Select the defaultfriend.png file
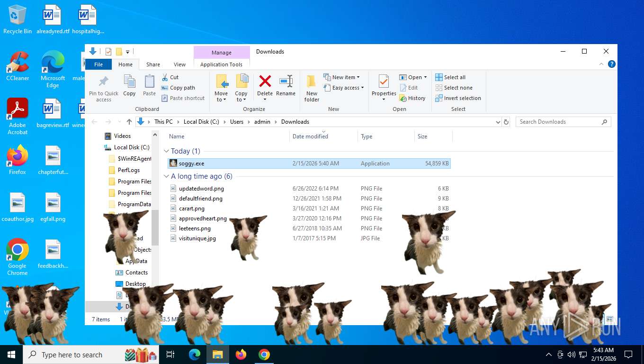Viewport: 644px width, 364px height. [309, 199]
